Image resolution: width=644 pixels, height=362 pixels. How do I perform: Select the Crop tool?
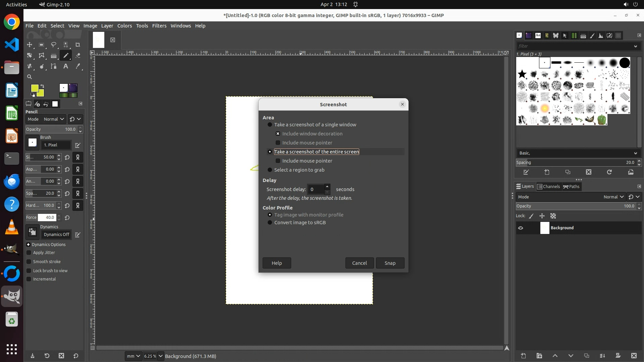78,45
